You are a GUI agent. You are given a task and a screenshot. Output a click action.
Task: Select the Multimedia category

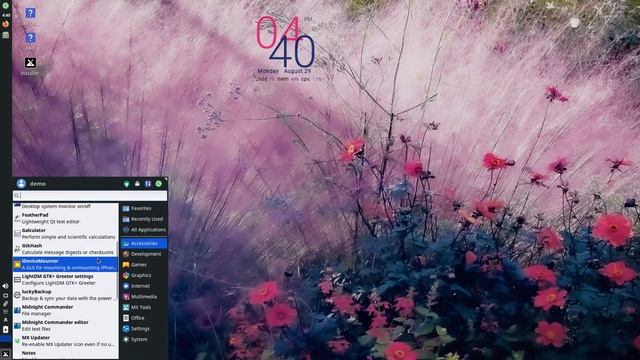click(x=144, y=297)
